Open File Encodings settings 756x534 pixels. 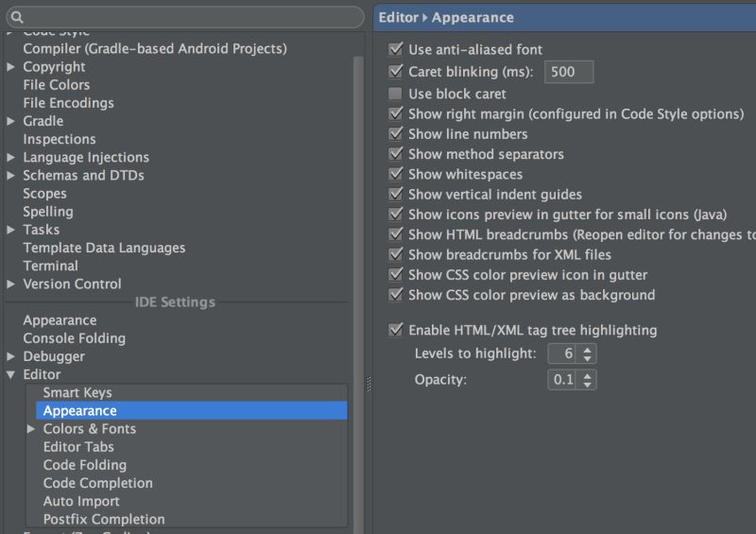(68, 103)
